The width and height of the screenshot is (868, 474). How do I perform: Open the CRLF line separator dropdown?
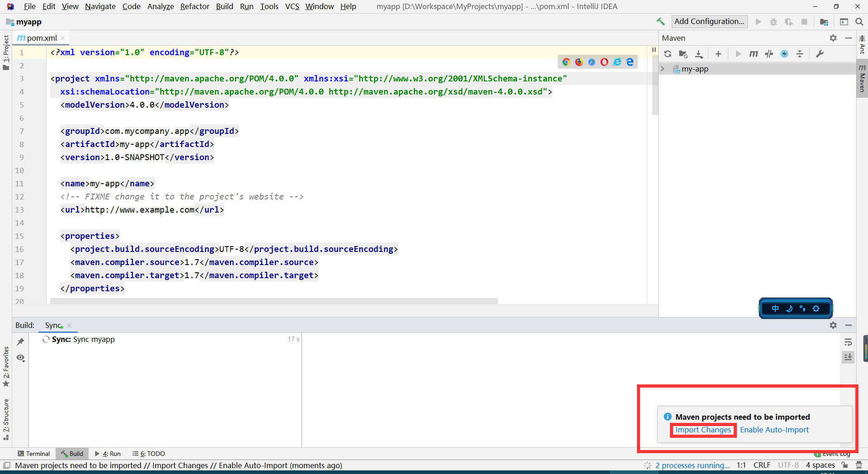(x=762, y=465)
